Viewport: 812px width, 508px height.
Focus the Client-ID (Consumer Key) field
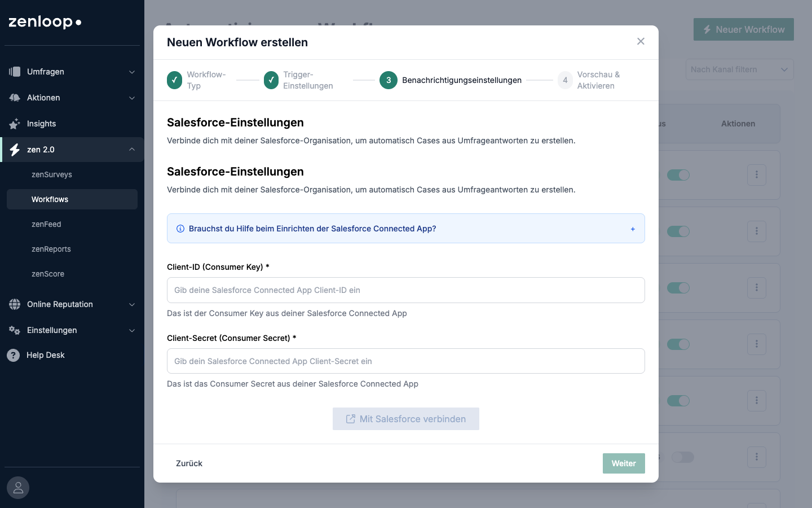click(x=406, y=290)
